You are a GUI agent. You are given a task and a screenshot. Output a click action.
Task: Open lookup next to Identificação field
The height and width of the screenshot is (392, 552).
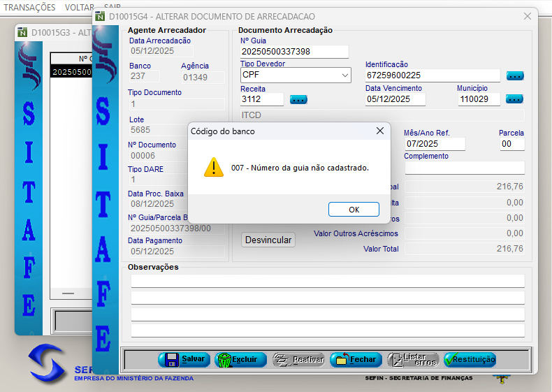[x=515, y=75]
